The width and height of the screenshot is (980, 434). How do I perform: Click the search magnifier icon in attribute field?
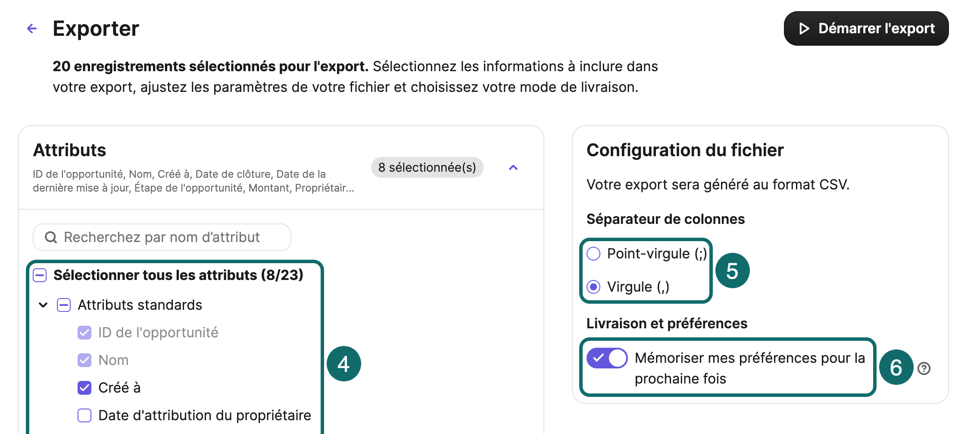(51, 237)
